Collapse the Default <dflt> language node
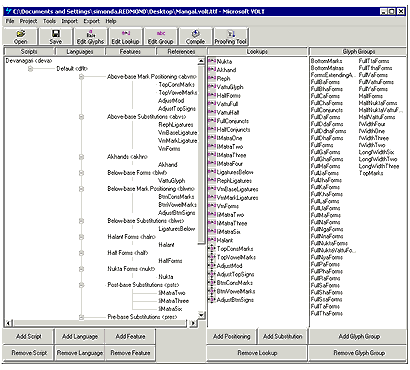 (x=30, y=69)
